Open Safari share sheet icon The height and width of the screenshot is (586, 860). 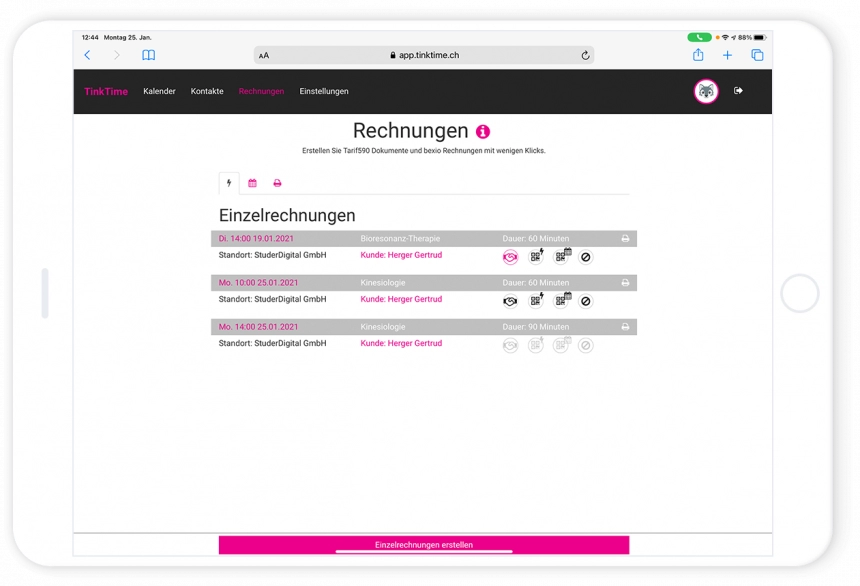698,55
